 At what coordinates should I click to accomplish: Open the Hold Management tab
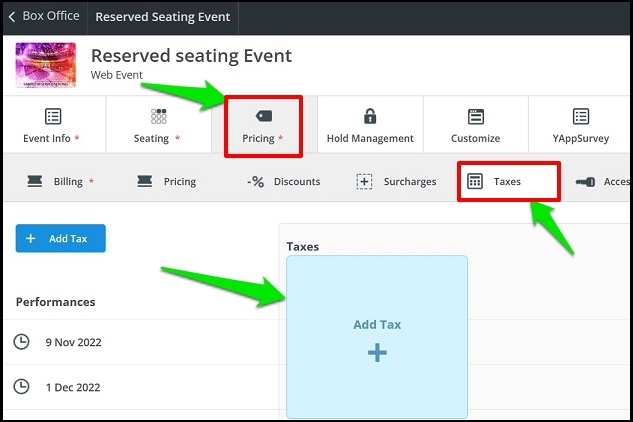pyautogui.click(x=370, y=124)
